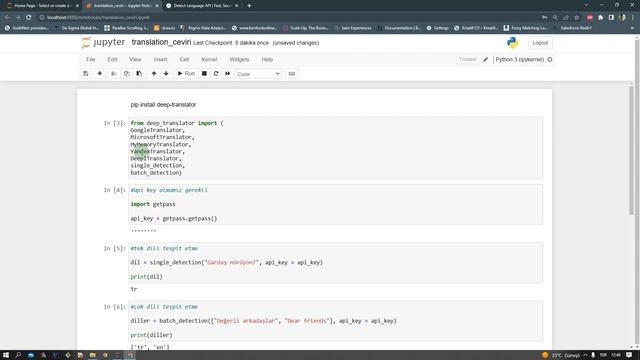Click into the deep_translator import code cell
Image resolution: width=640 pixels, height=360 pixels.
(x=336, y=148)
